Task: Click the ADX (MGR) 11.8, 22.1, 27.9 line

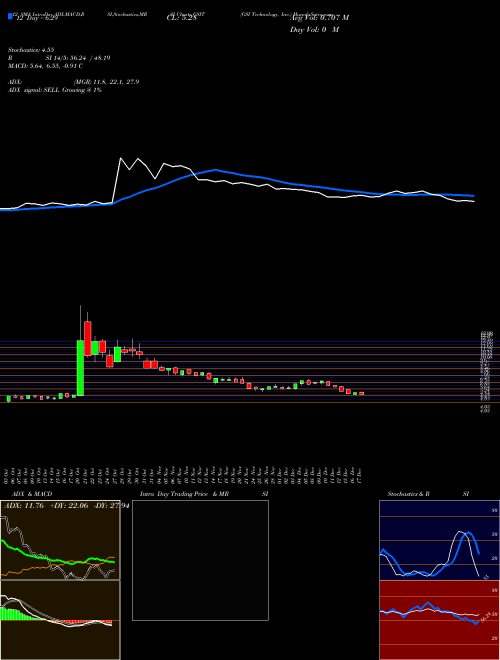Action: 74,82
